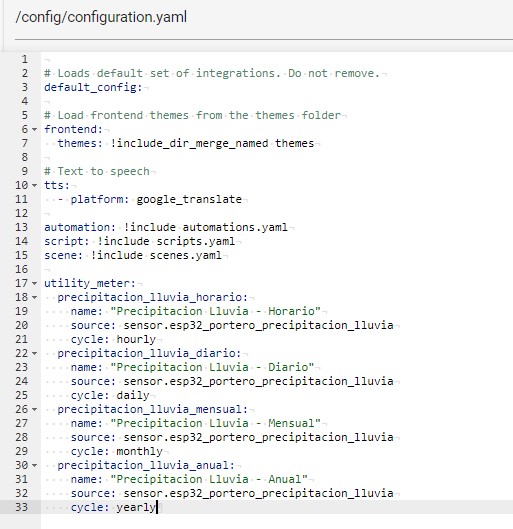Click the google_translate platform value

tap(189, 199)
